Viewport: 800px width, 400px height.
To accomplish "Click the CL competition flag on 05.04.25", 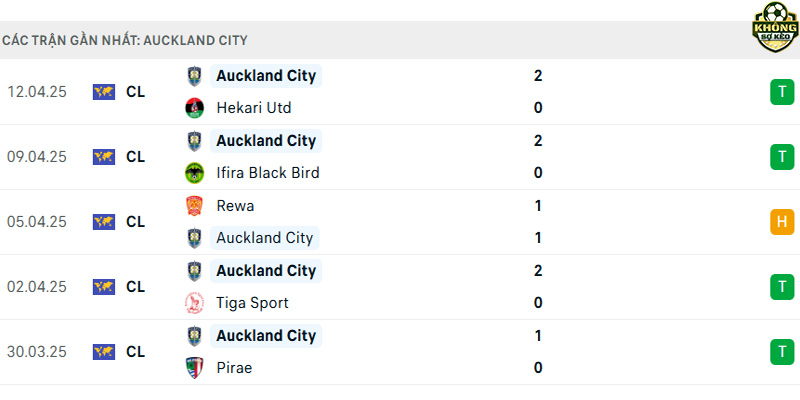I will [x=104, y=222].
